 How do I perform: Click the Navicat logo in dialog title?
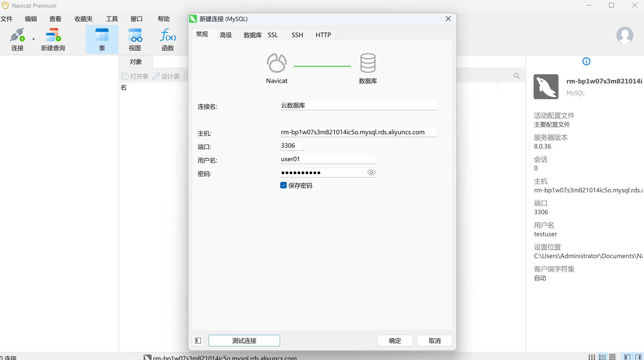193,19
